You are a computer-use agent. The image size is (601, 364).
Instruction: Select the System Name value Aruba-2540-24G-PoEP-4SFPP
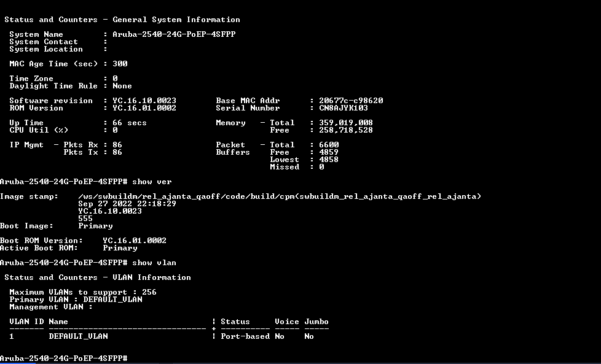click(x=174, y=34)
